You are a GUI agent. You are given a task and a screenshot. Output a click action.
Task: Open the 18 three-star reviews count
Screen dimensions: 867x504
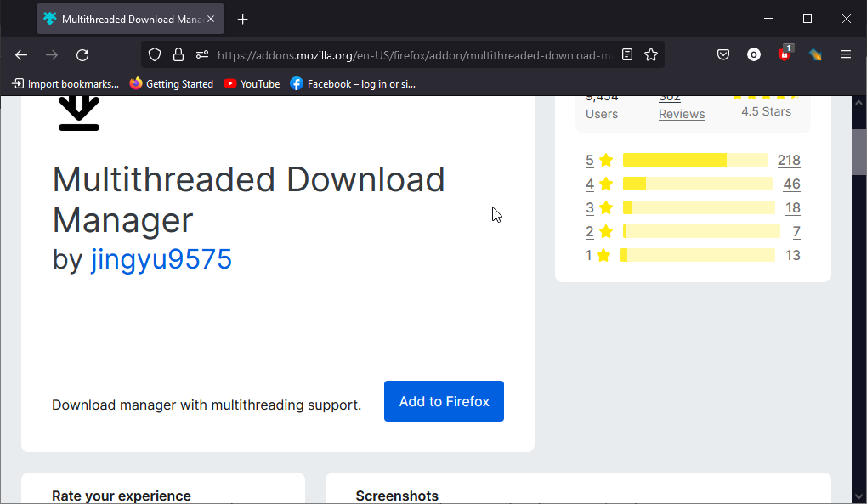point(793,207)
